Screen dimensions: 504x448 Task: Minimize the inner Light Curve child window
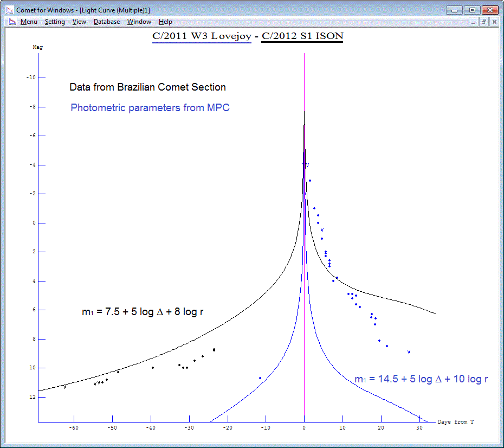click(473, 22)
